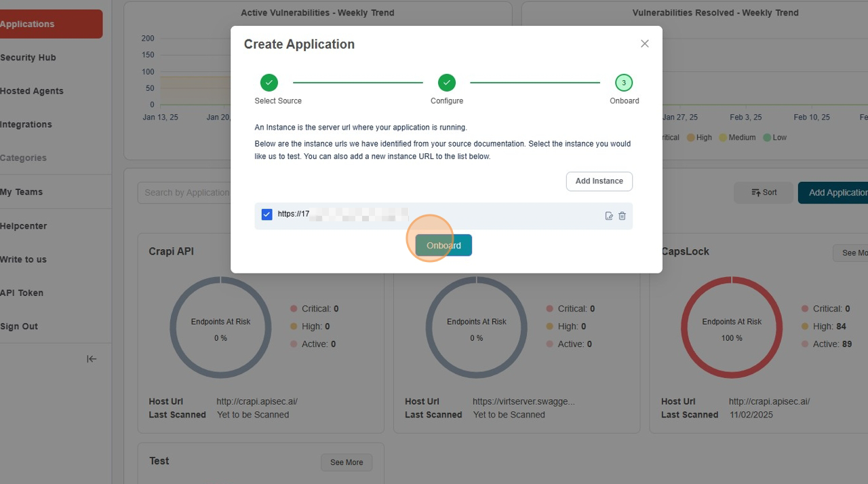Screen dimensions: 868x484
Task: Uncheck the instance URL checkbox
Action: click(x=267, y=215)
